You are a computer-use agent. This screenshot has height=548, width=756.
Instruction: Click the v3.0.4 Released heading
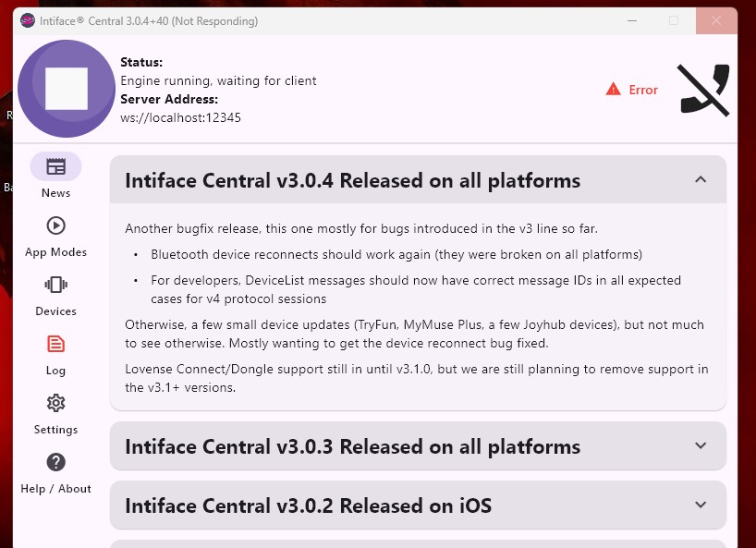tap(352, 180)
